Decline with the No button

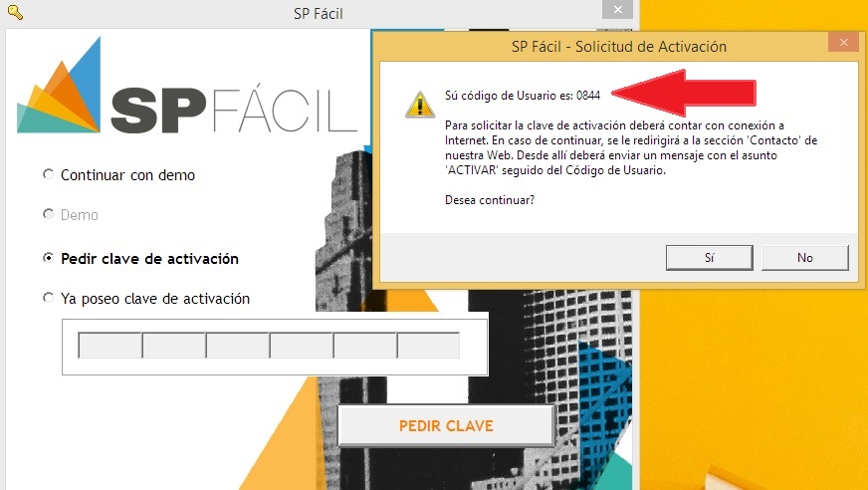coord(805,258)
